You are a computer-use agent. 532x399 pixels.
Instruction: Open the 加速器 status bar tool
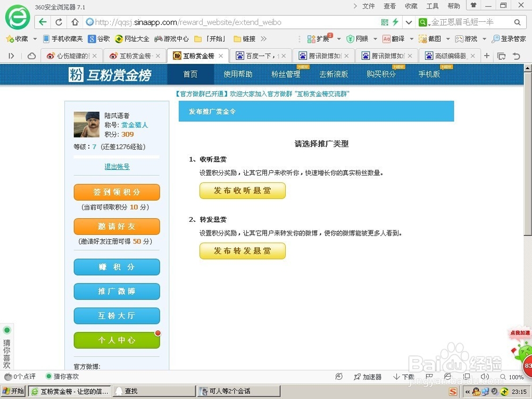[x=368, y=377]
